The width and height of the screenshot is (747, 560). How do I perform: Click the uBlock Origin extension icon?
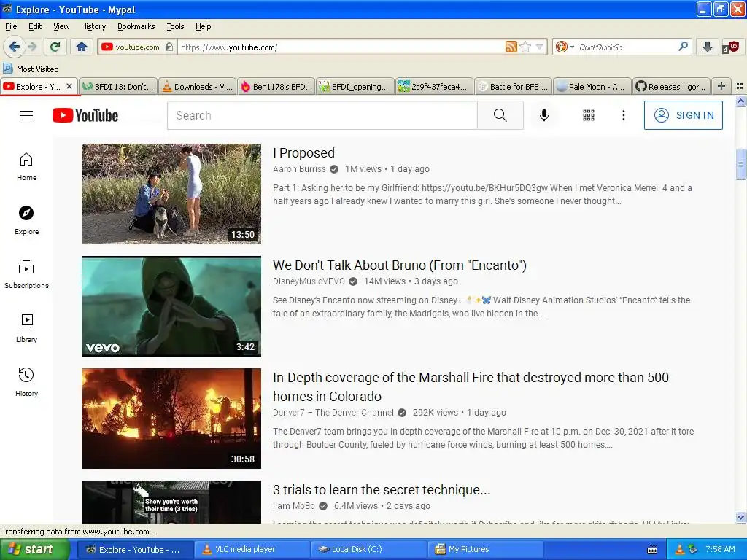(731, 47)
